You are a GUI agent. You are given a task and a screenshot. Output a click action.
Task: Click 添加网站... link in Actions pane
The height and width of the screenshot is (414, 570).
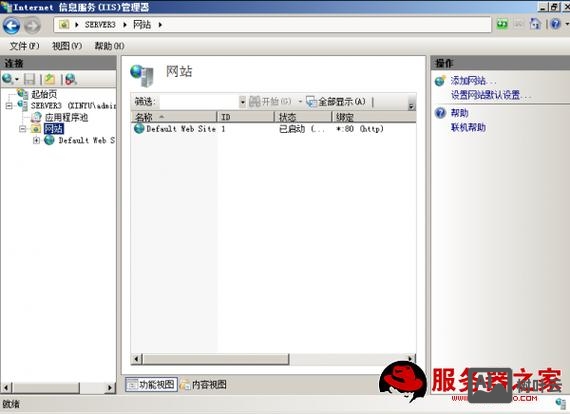coord(473,81)
